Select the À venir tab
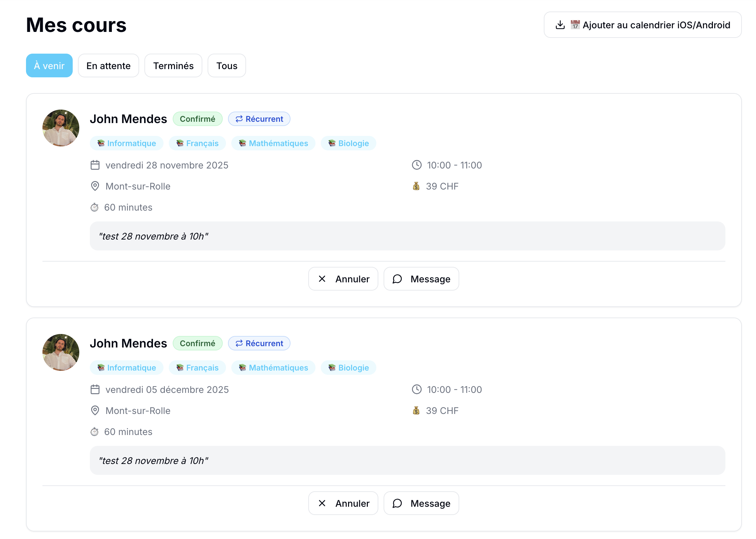Viewport: 756px width, 539px height. 49,66
